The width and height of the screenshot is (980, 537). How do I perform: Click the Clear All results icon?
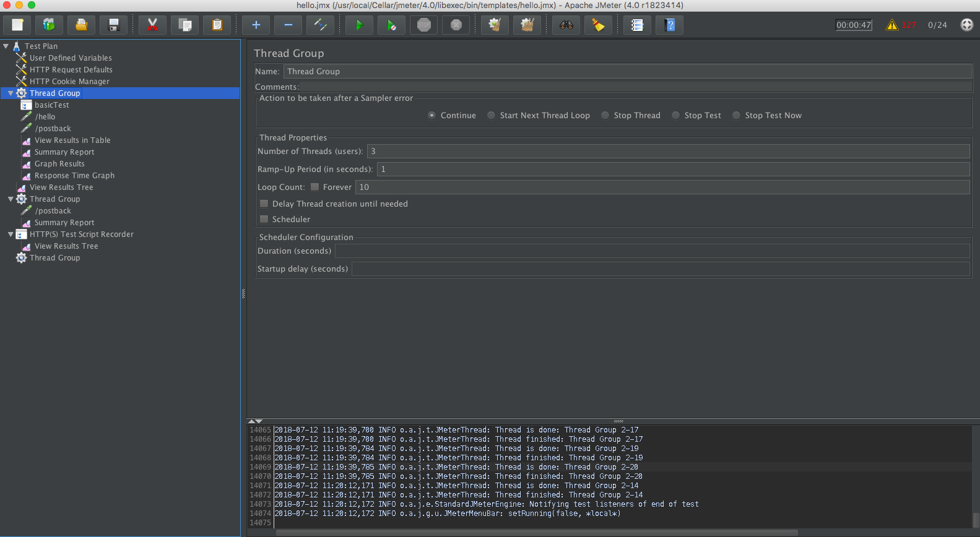click(527, 25)
